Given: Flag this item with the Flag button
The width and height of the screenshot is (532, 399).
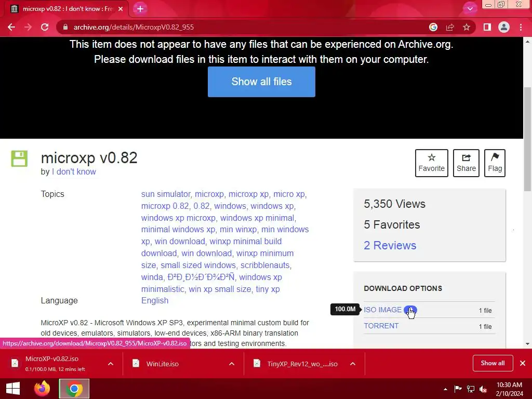Looking at the screenshot, I should pyautogui.click(x=495, y=163).
